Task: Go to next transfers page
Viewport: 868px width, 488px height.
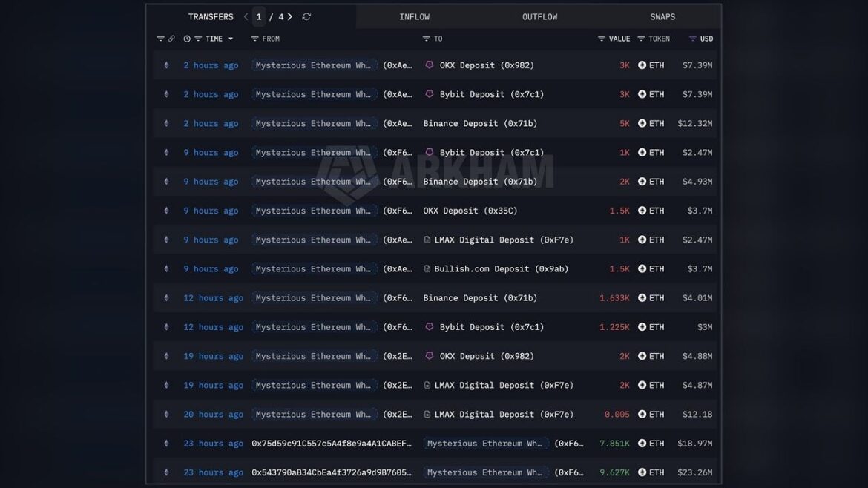Action: [x=289, y=16]
